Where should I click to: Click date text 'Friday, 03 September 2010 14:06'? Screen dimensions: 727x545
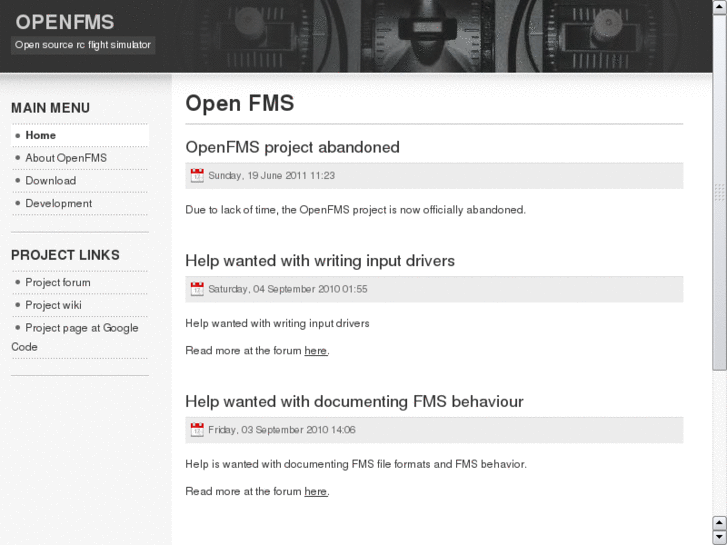(x=282, y=430)
